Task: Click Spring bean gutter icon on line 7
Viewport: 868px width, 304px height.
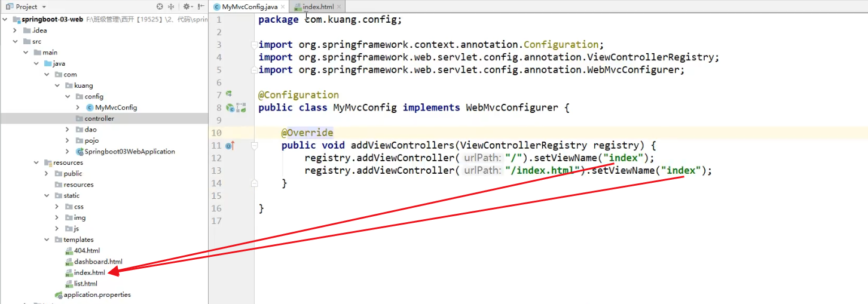Action: pyautogui.click(x=229, y=94)
